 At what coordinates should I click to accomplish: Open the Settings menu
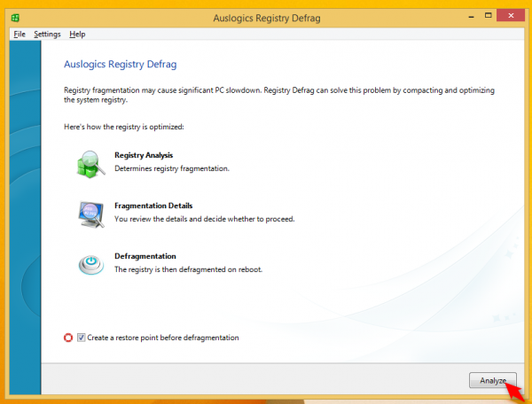(47, 34)
